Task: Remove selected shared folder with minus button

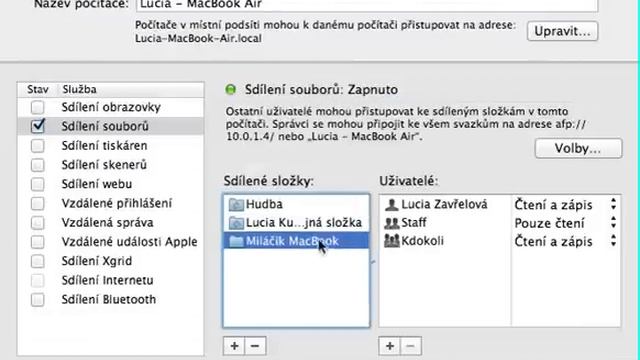Action: (255, 346)
